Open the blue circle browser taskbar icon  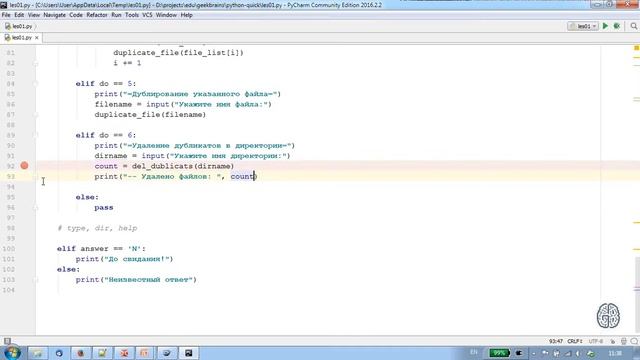59,353
